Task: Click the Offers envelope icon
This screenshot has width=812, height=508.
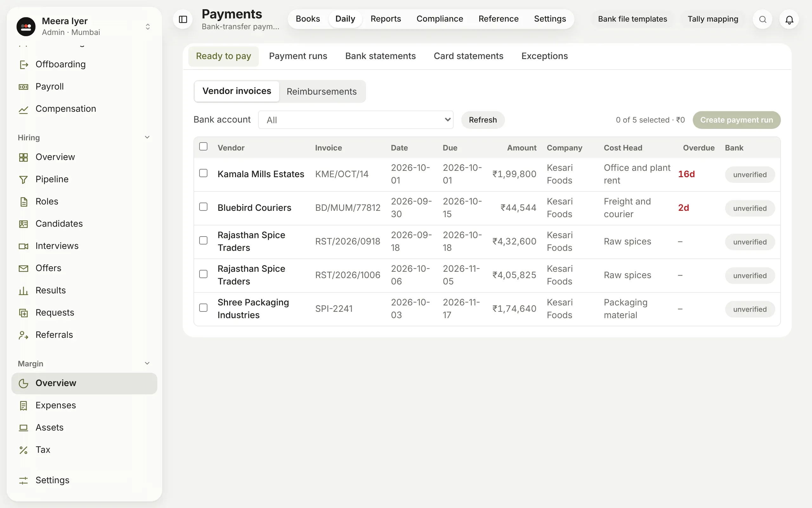Action: tap(23, 268)
